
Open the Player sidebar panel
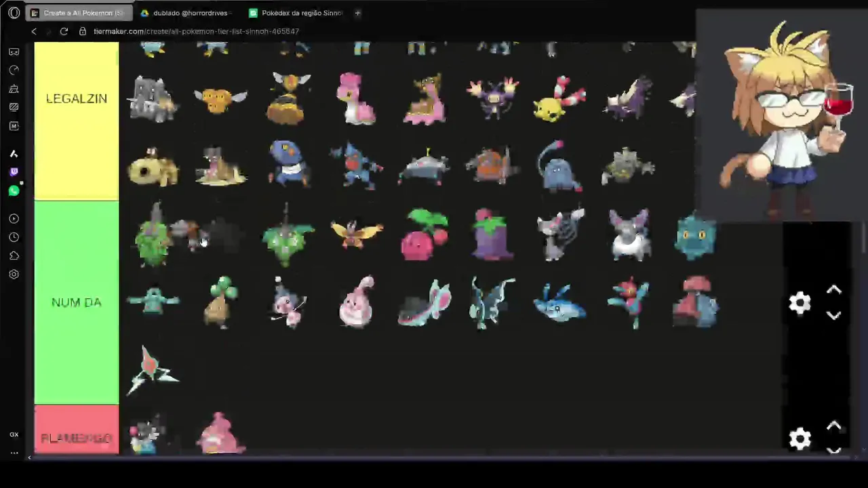point(14,219)
